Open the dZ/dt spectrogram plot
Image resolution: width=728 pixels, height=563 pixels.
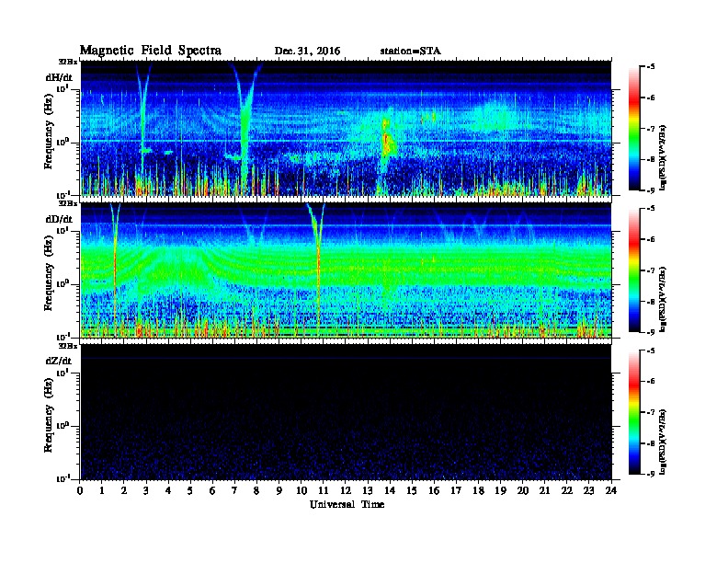coord(346,412)
